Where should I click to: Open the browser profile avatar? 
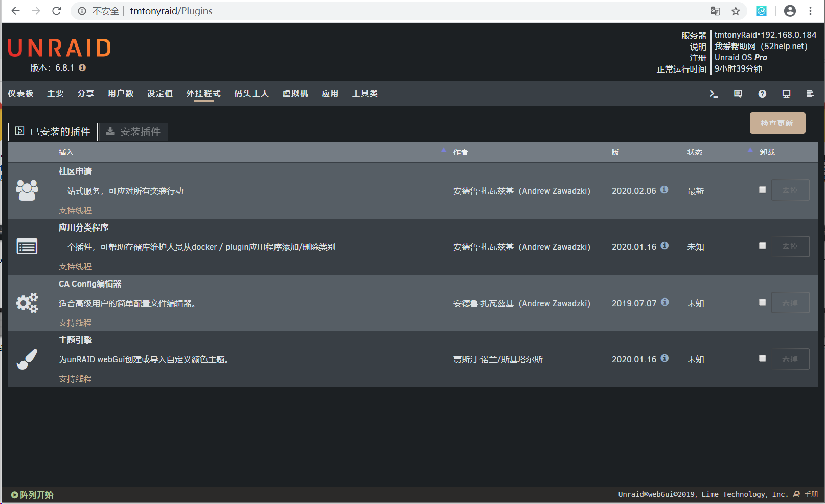click(x=790, y=11)
